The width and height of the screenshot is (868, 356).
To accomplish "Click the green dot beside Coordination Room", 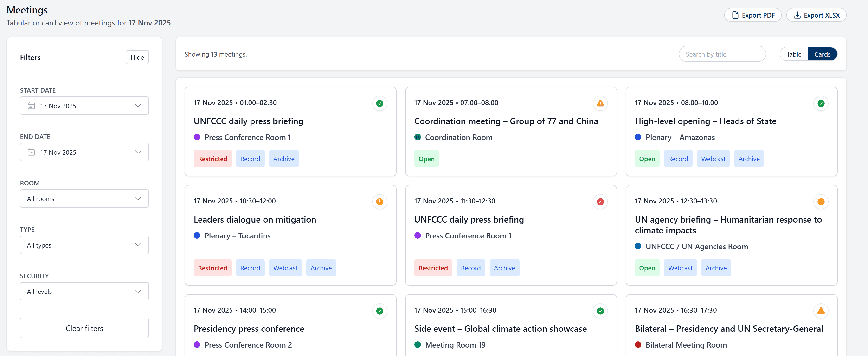I will coord(418,137).
